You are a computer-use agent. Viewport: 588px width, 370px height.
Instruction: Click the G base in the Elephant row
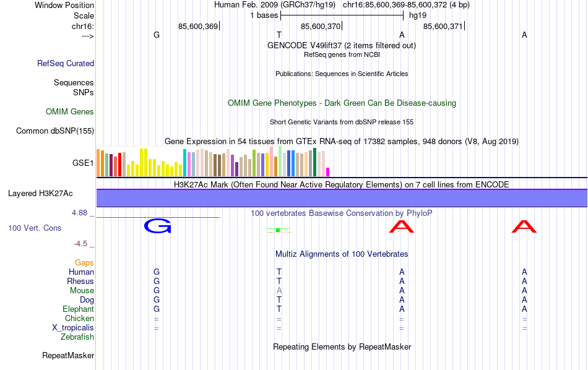157,309
